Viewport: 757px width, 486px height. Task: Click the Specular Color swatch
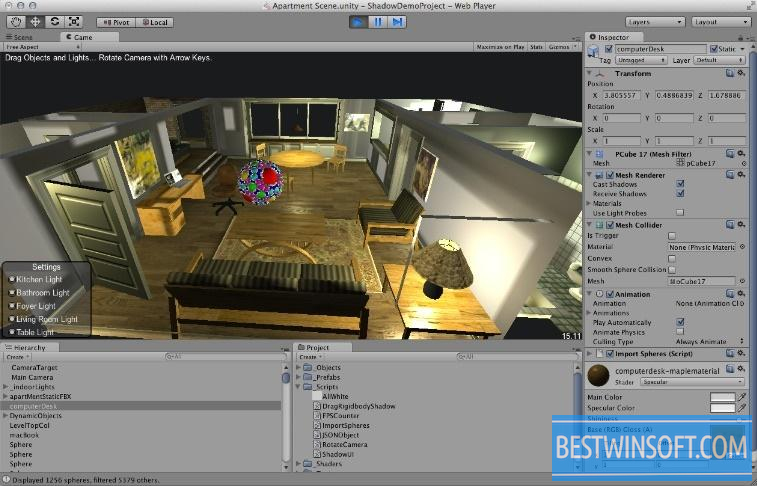click(x=722, y=408)
